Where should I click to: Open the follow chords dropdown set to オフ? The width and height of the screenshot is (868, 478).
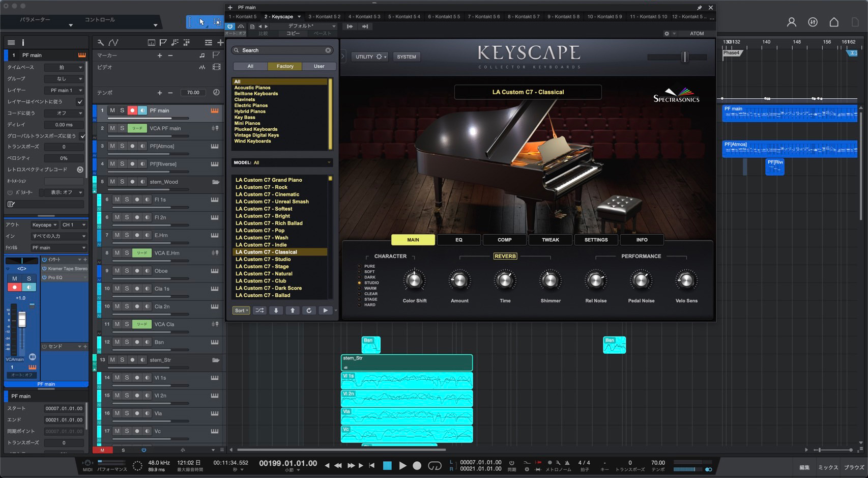(64, 113)
